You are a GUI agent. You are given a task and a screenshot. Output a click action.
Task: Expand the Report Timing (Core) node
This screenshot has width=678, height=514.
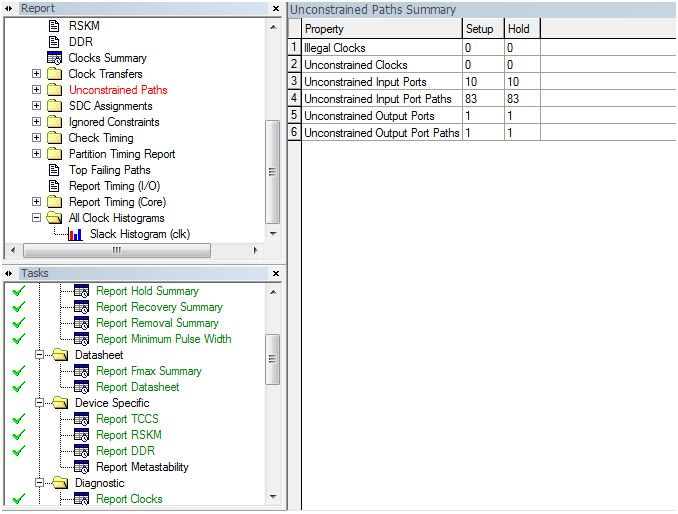[36, 202]
